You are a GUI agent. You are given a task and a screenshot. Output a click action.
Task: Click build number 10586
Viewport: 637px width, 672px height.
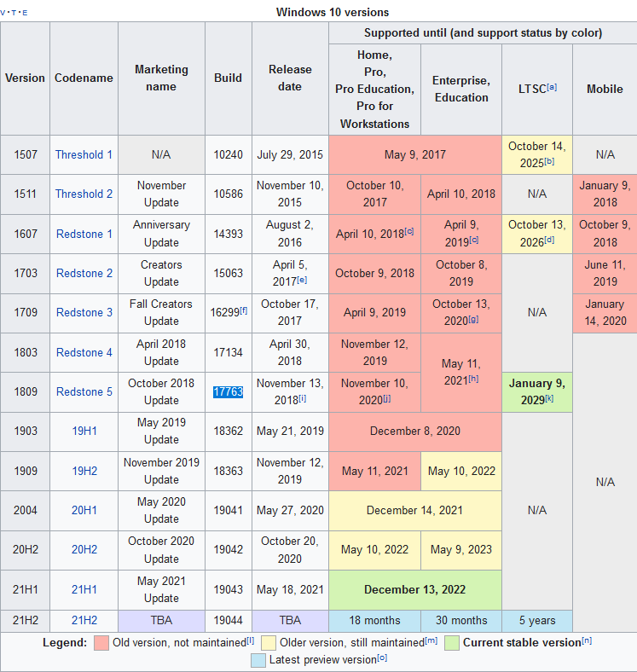click(x=228, y=194)
